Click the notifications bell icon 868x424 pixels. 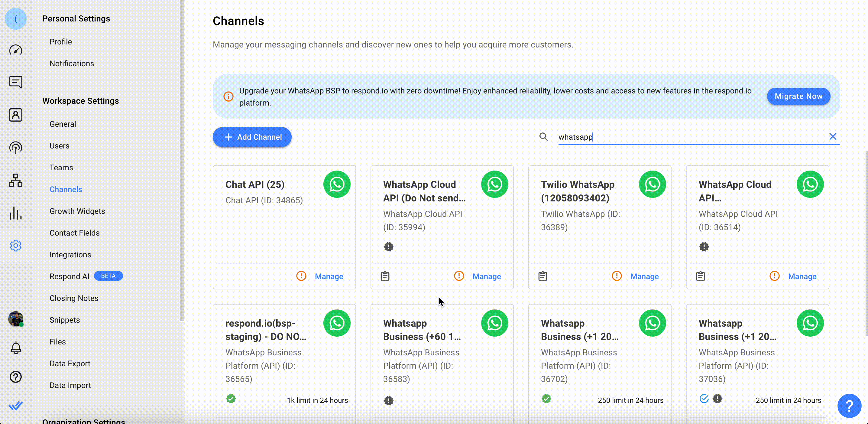coord(15,348)
